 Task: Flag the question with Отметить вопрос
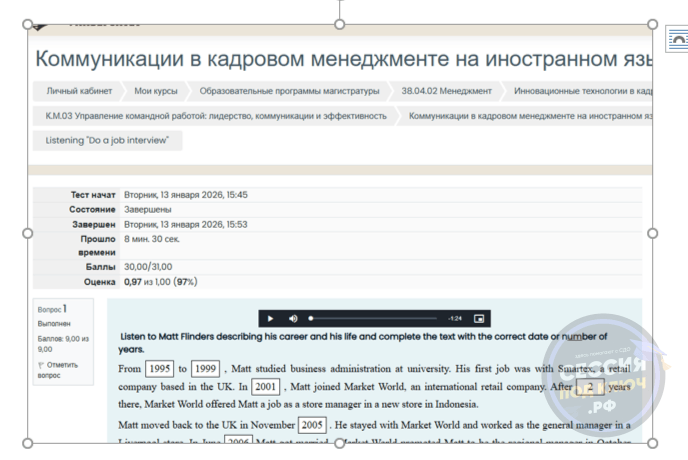[x=57, y=370]
